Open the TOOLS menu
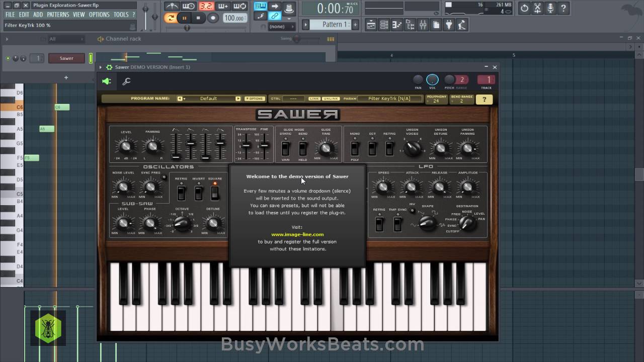The width and height of the screenshot is (644, 362). coord(121,15)
